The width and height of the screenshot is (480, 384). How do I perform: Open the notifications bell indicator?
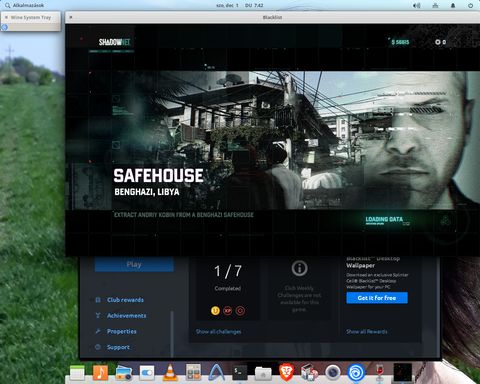[x=453, y=5]
